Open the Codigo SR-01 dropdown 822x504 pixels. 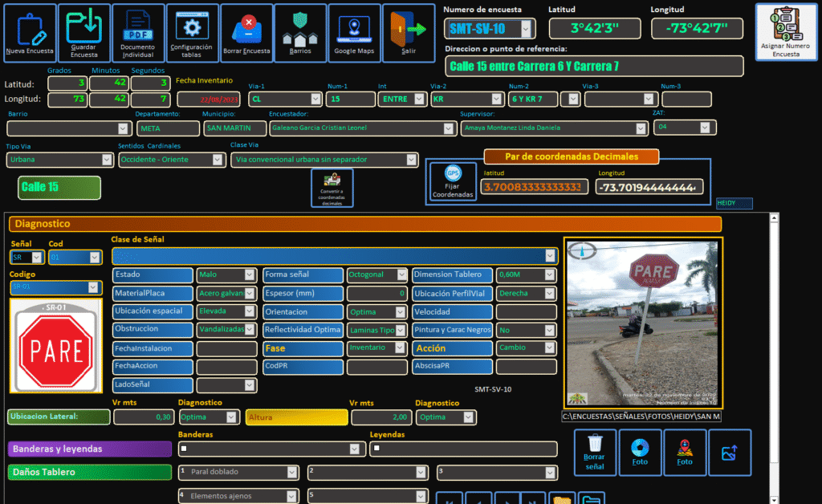click(93, 287)
